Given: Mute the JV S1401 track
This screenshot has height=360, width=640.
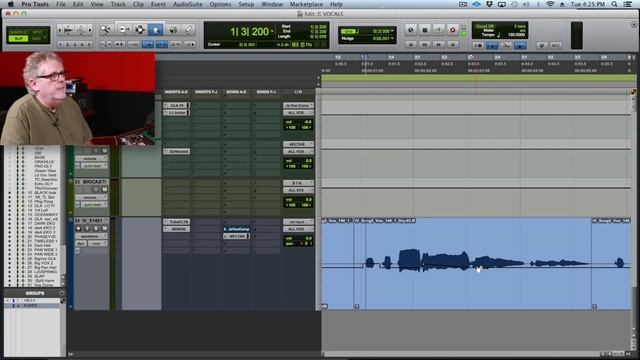Looking at the screenshot, I should coord(104,229).
